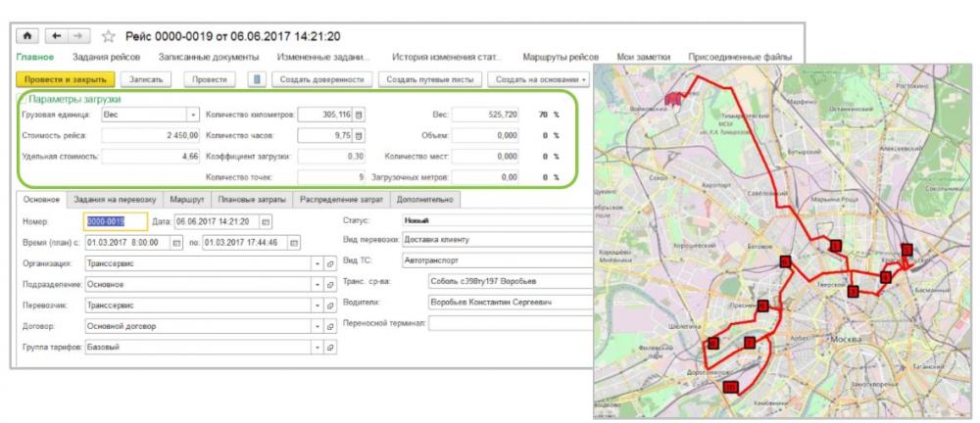Open the История изменения стат... section
Viewport: 980px width, 423px height.
coord(447,57)
